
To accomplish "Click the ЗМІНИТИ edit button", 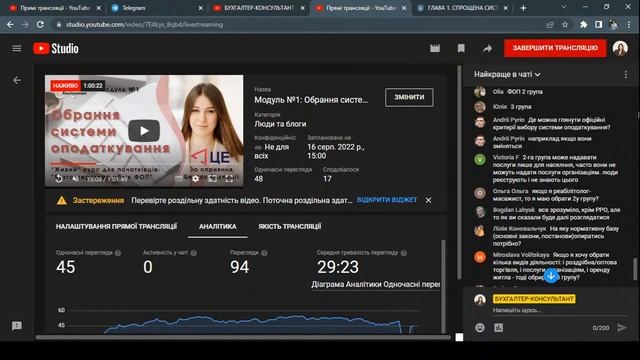I will [409, 97].
